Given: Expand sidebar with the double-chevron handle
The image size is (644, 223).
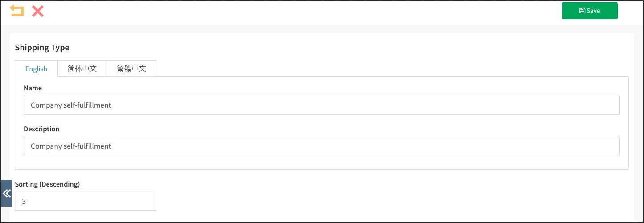Looking at the screenshot, I should [x=6, y=193].
